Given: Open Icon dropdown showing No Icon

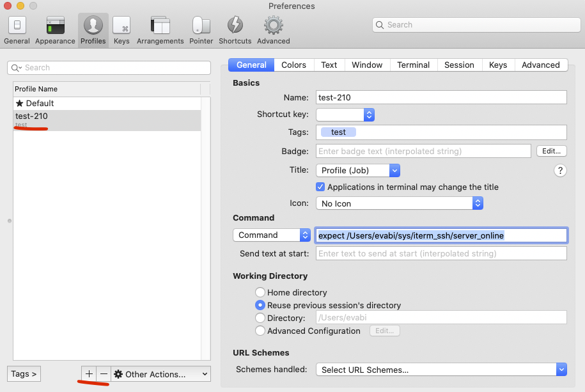Looking at the screenshot, I should pos(399,203).
